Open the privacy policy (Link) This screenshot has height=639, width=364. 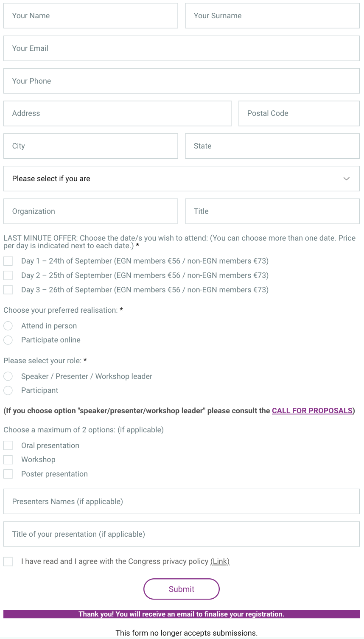[220, 561]
